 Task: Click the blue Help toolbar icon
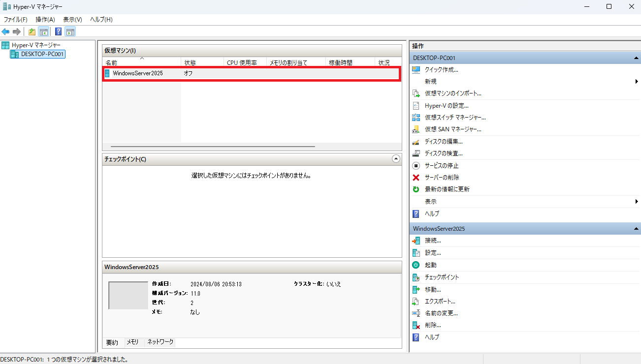(59, 32)
